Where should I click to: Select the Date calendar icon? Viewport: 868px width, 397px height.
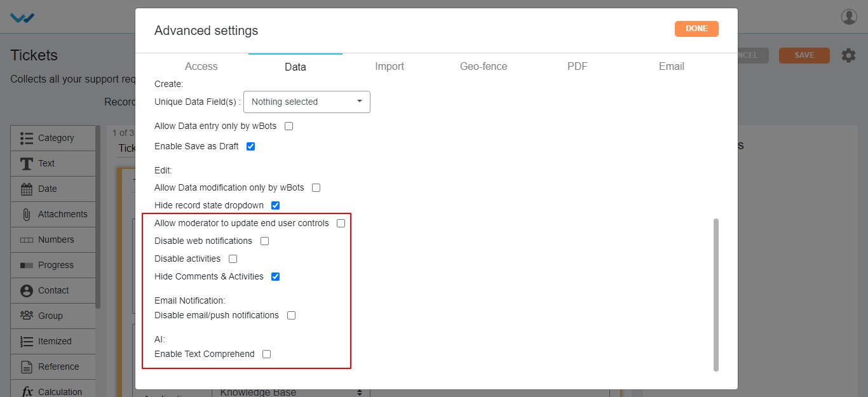coord(27,189)
